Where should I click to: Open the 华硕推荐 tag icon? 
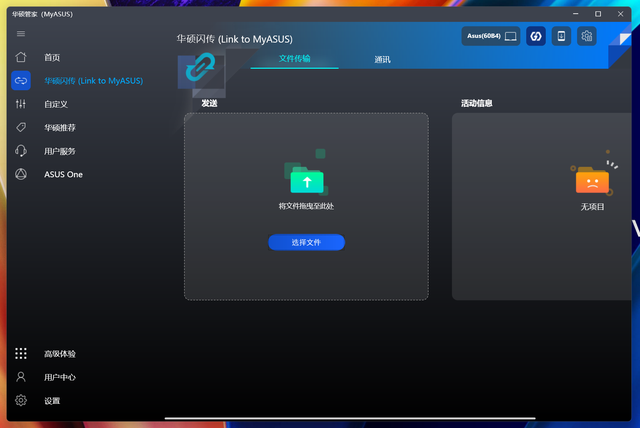click(x=21, y=127)
